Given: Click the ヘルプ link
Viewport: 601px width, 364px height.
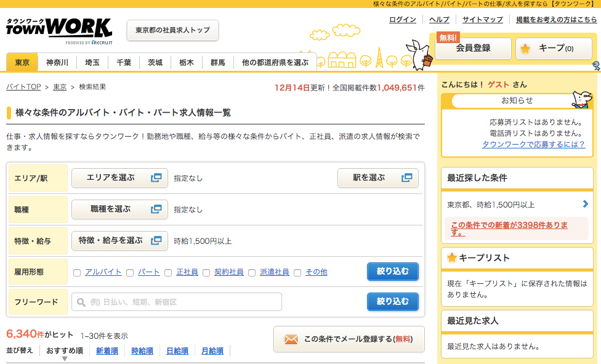Looking at the screenshot, I should pos(439,20).
